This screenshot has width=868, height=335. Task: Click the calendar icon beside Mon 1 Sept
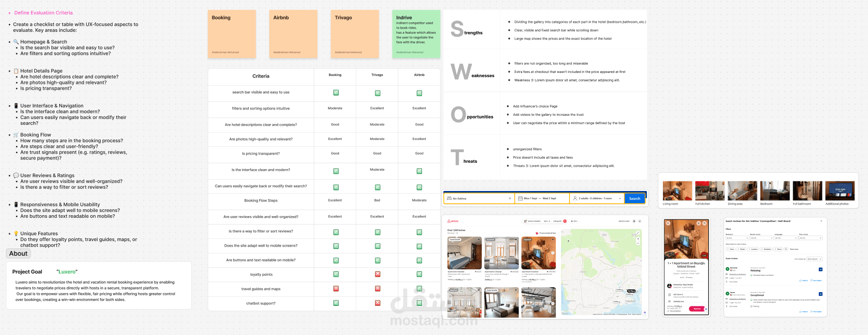pos(520,199)
